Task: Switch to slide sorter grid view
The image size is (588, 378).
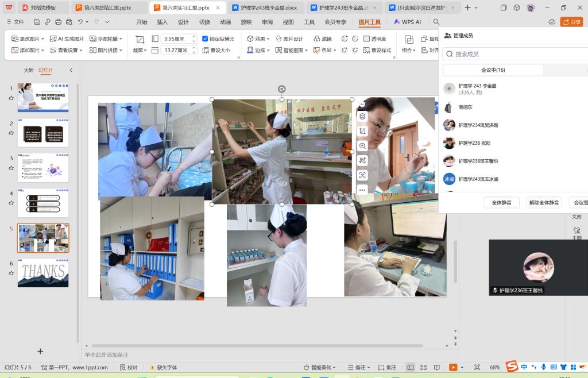Action: click(x=424, y=367)
